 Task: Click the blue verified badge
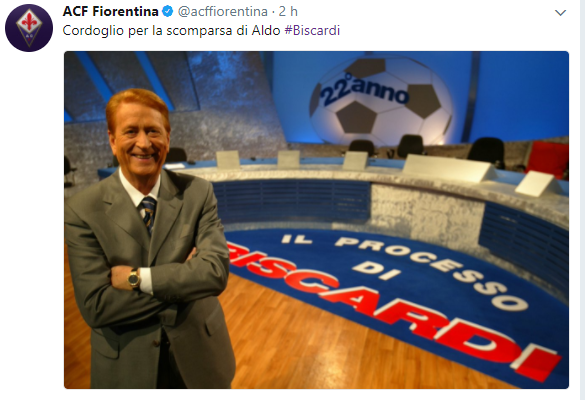pos(168,12)
